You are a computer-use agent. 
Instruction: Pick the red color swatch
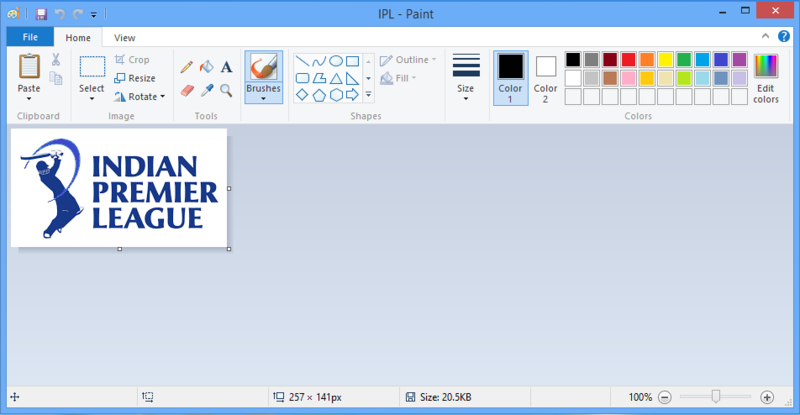(x=629, y=60)
